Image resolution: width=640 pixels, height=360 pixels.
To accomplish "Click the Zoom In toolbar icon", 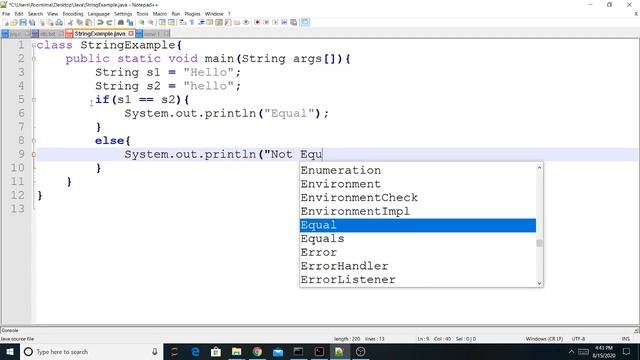I will click(141, 22).
